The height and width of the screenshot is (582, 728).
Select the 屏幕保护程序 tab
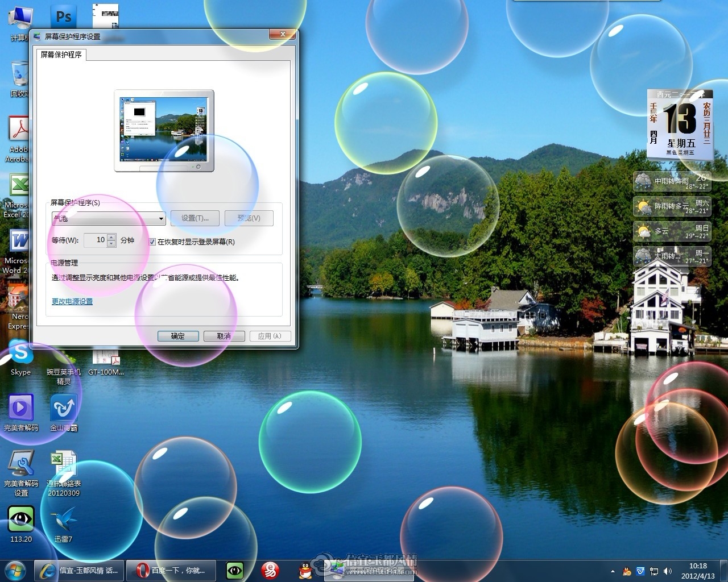(x=61, y=55)
